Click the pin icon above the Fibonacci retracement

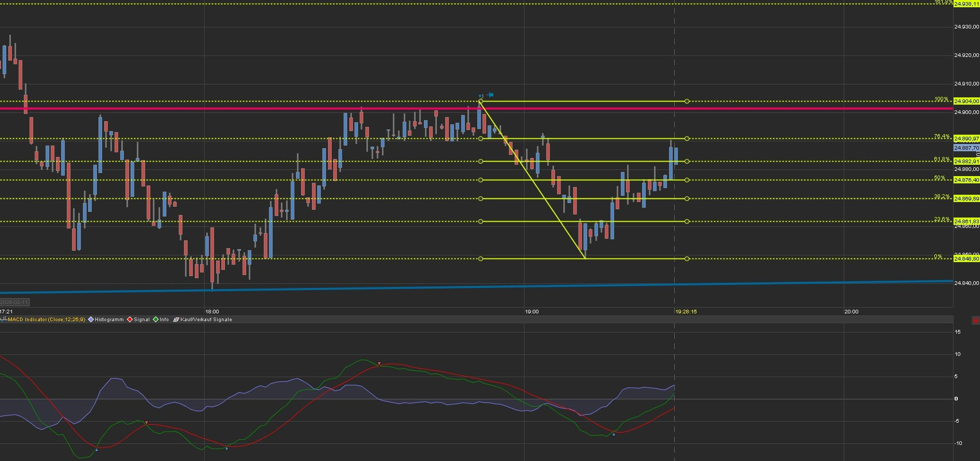click(490, 95)
